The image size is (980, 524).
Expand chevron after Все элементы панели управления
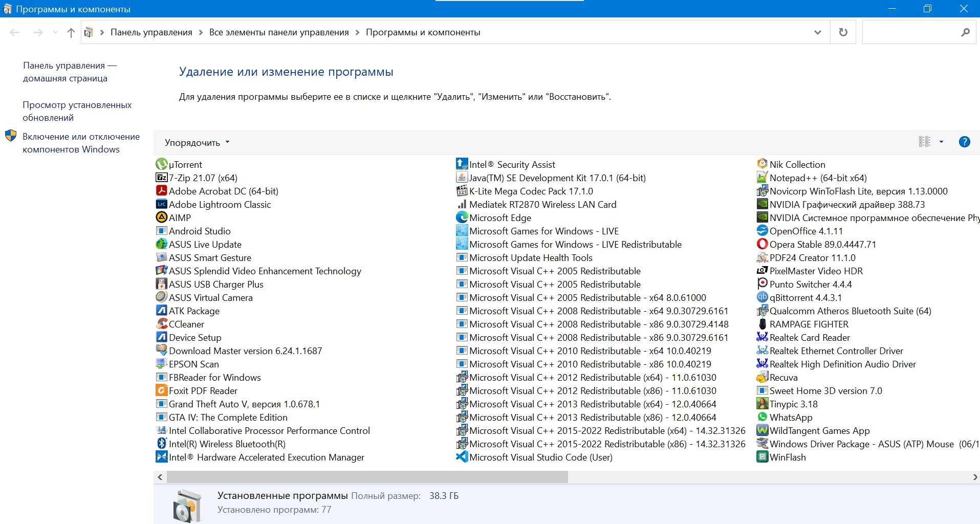click(357, 32)
